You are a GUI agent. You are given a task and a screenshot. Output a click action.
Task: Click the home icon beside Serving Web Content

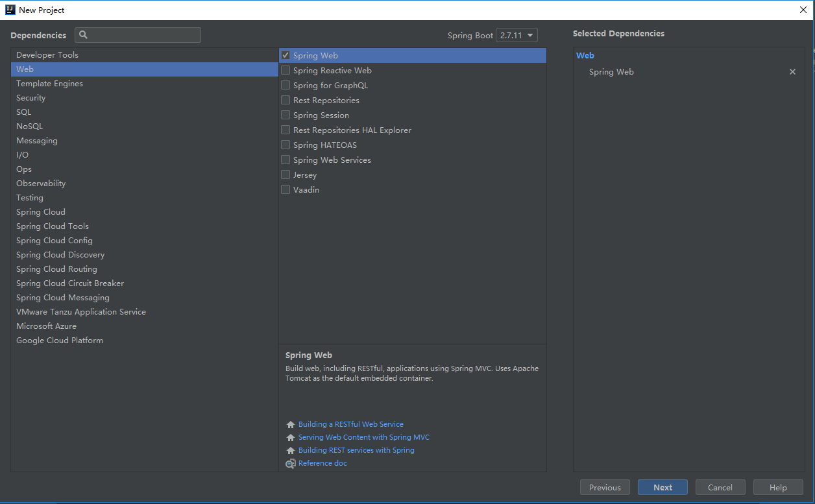point(291,438)
